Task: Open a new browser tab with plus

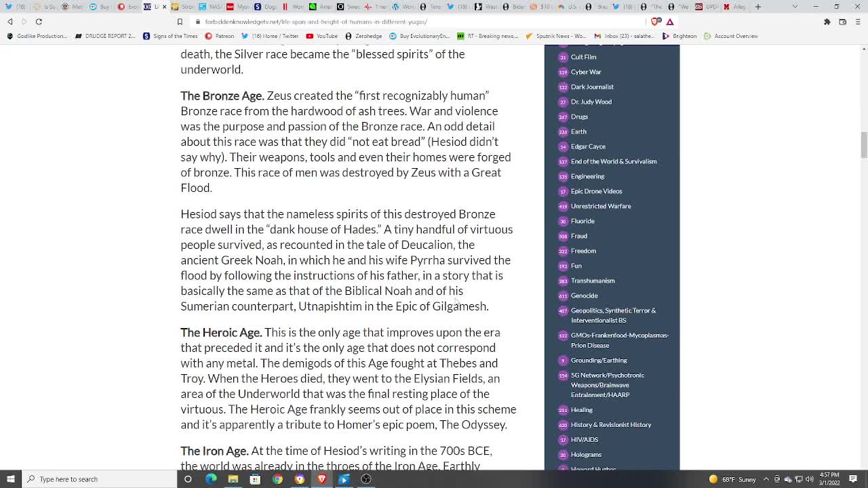Action: pyautogui.click(x=757, y=7)
